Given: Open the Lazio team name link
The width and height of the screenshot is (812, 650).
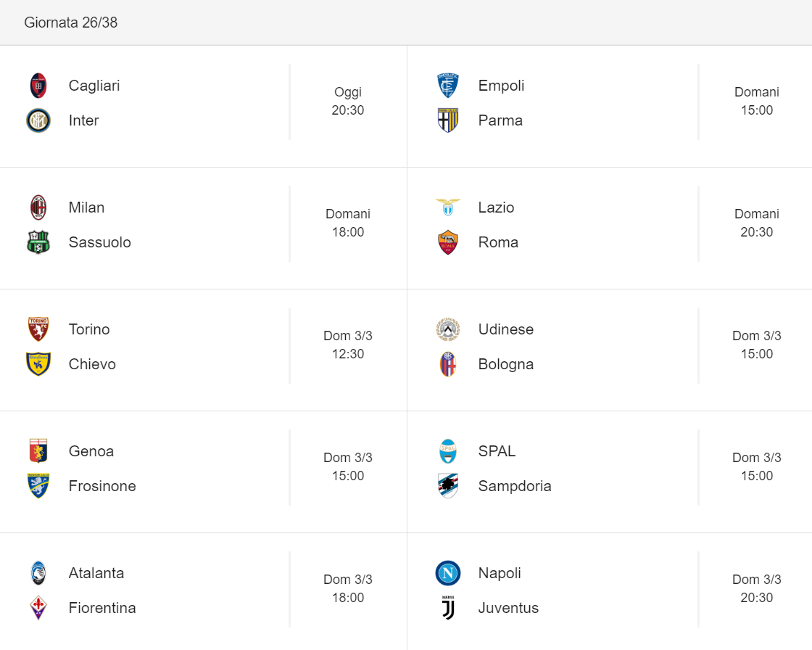Looking at the screenshot, I should coord(496,207).
